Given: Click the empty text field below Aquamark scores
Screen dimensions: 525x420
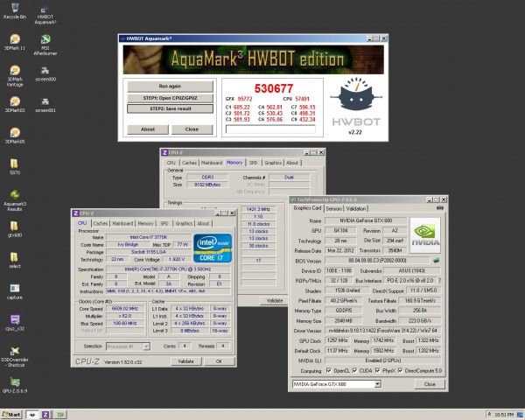Looking at the screenshot, I should (x=270, y=129).
